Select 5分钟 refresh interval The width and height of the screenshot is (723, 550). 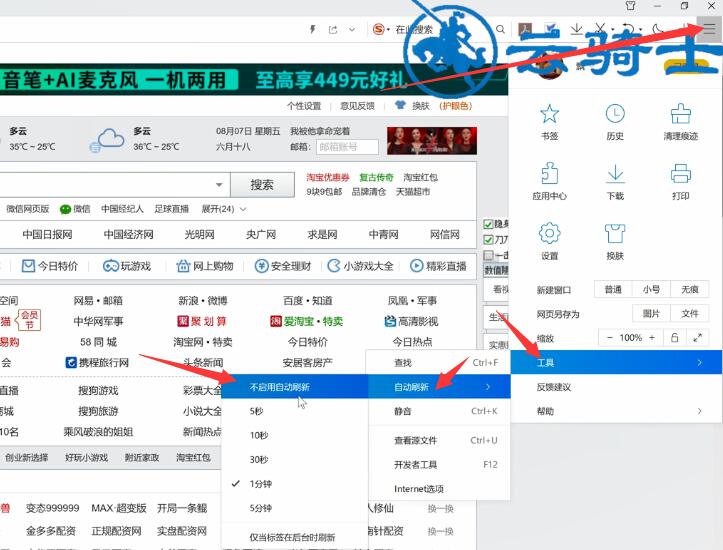click(294, 508)
